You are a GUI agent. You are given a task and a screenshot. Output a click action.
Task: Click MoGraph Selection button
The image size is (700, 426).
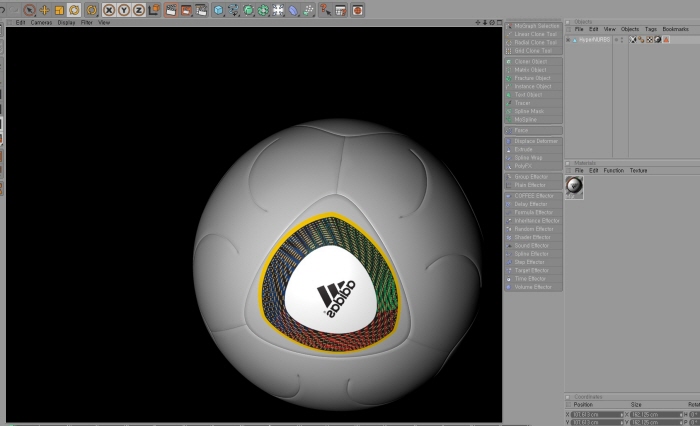533,26
